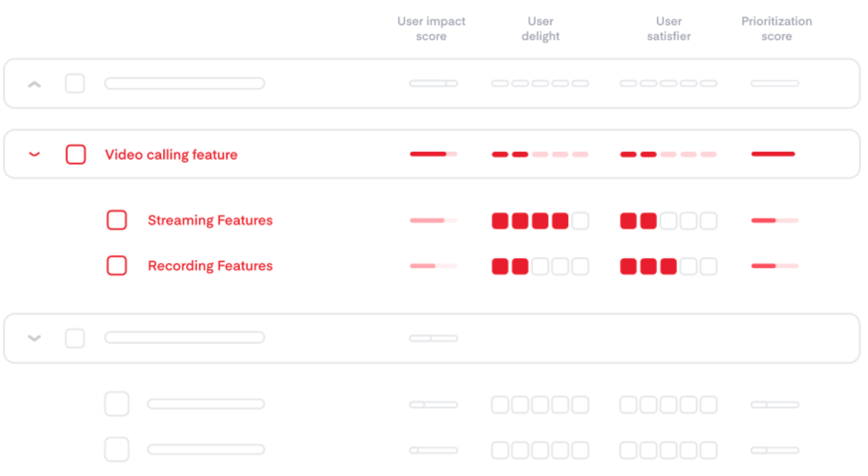The width and height of the screenshot is (868, 476).
Task: Sort by Prioritization score column header
Action: point(777,29)
